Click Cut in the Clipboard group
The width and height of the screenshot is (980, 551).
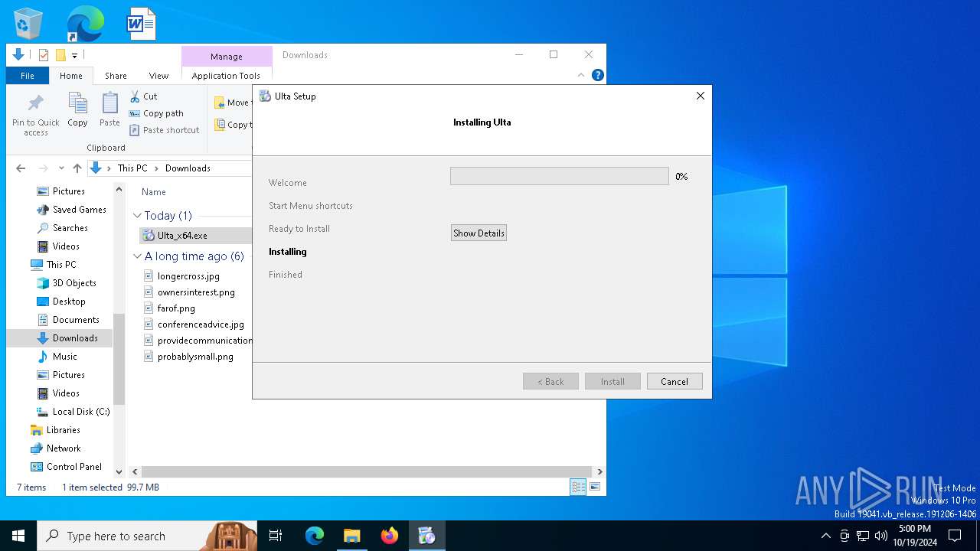tap(143, 96)
